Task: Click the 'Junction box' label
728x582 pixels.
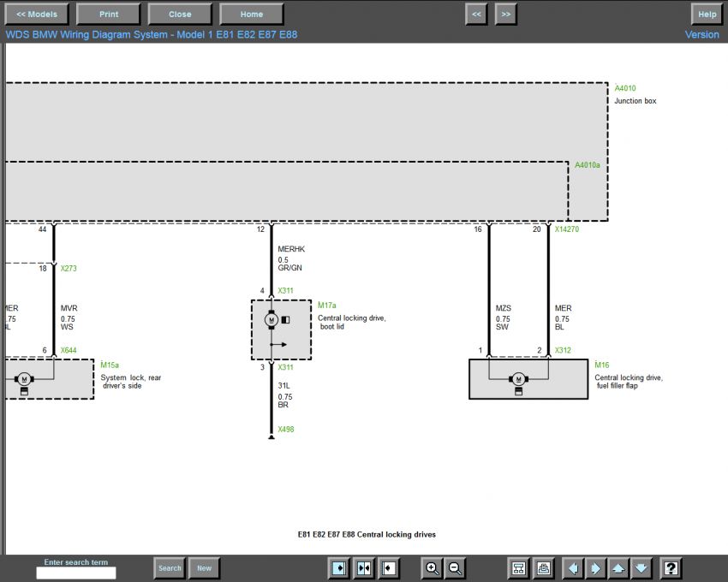Action: [636, 101]
